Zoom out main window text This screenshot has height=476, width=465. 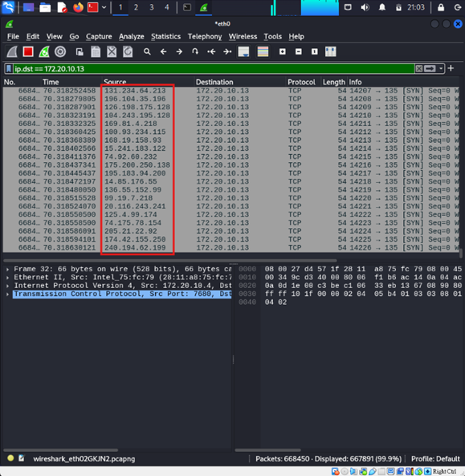coord(299,52)
